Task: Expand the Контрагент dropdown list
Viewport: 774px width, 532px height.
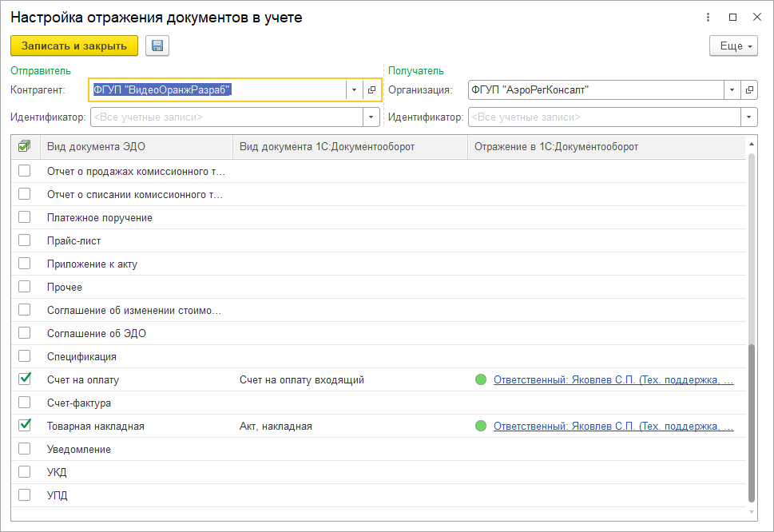Action: coord(354,90)
